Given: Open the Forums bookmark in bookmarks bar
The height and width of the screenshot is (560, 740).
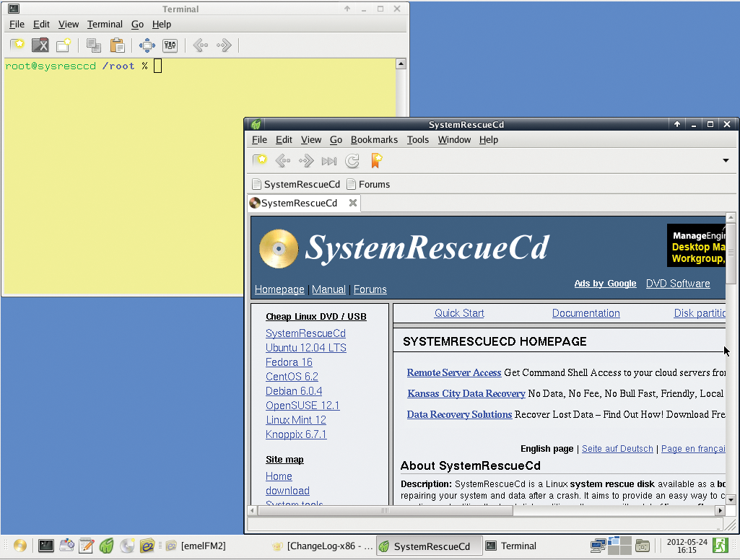Looking at the screenshot, I should pos(368,184).
